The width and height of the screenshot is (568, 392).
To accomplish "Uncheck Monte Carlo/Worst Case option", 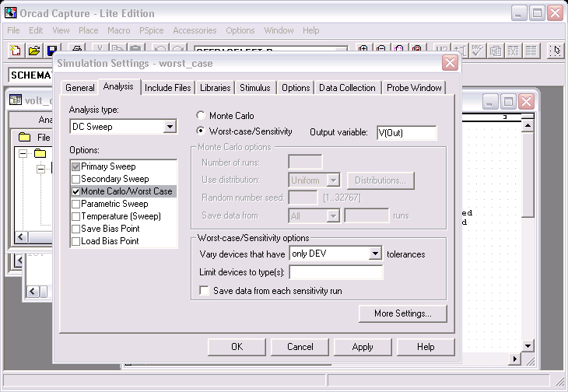I will (75, 191).
